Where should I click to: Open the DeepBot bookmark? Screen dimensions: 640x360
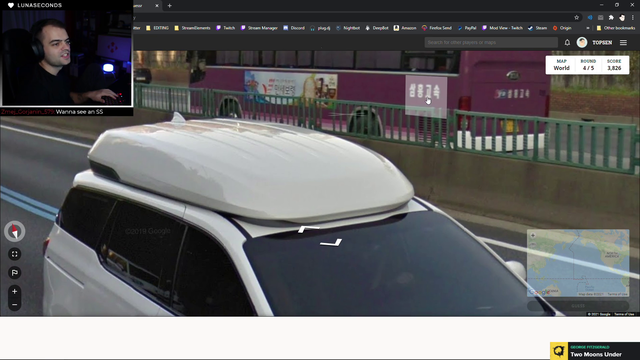point(377,28)
